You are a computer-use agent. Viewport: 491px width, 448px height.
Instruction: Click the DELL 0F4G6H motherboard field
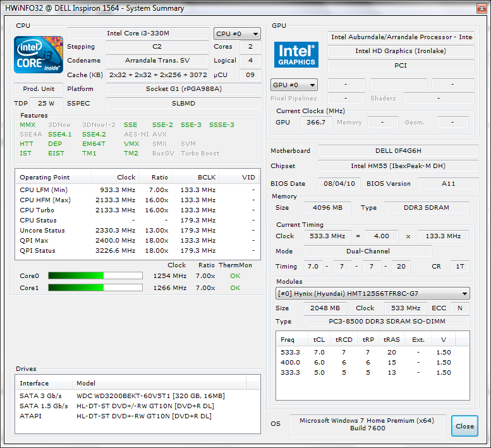pyautogui.click(x=398, y=151)
